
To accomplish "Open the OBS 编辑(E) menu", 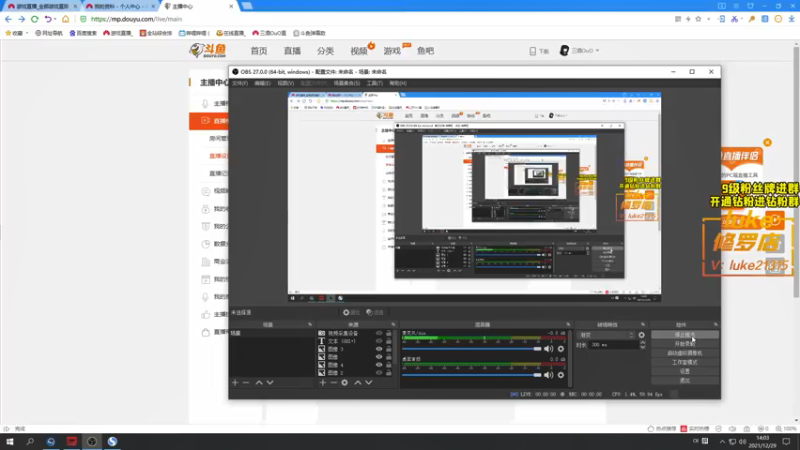I will [262, 83].
